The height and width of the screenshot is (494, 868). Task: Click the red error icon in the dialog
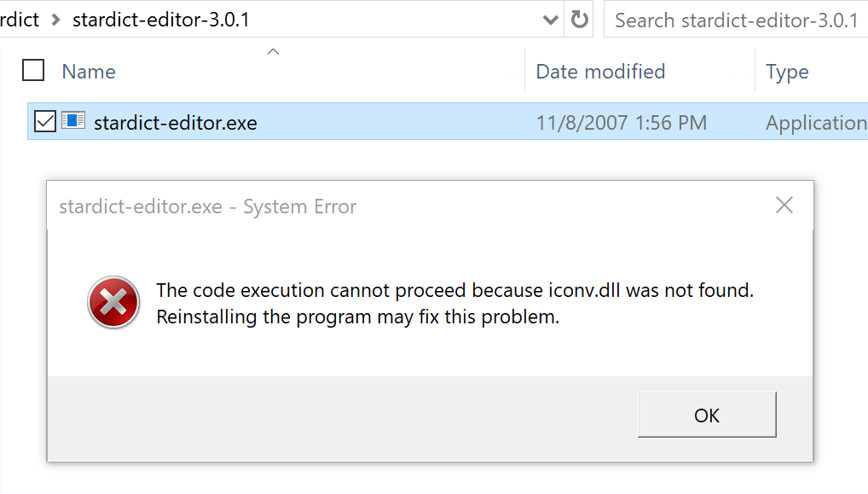tap(113, 302)
